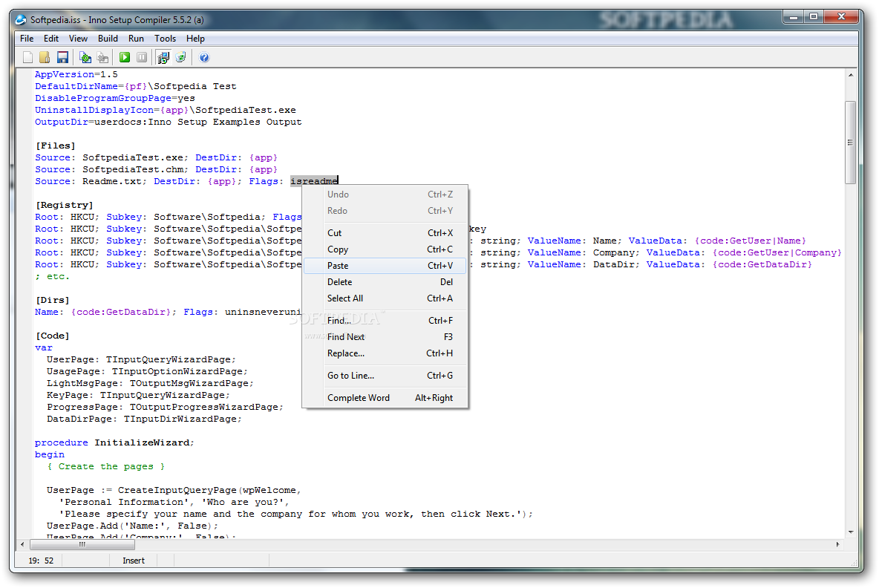Click the blue Help question mark icon

tap(204, 57)
